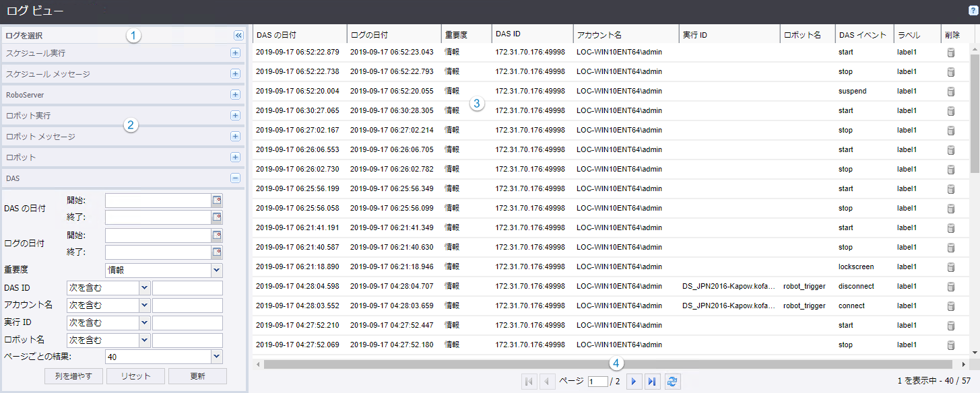Expand the スケジュール実行 section
Viewport: 980px width, 393px height.
pyautogui.click(x=235, y=53)
